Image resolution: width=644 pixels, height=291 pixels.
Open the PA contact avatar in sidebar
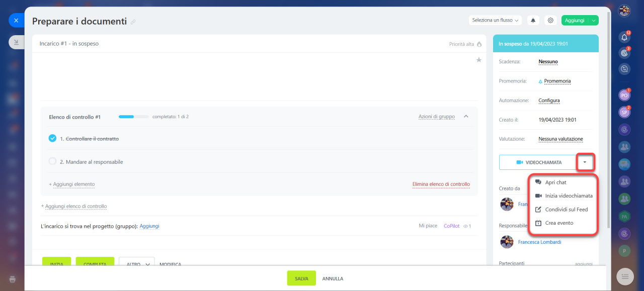(x=624, y=217)
